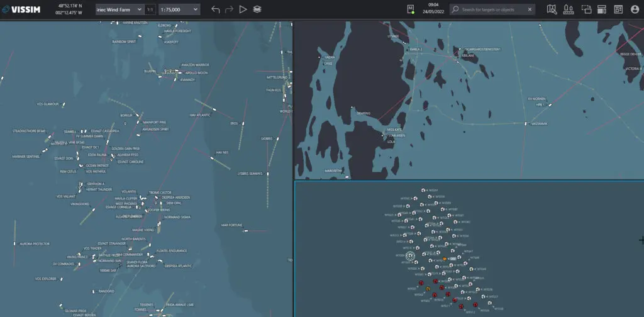Open the map layers stack icon
The height and width of the screenshot is (317, 644).
(257, 9)
